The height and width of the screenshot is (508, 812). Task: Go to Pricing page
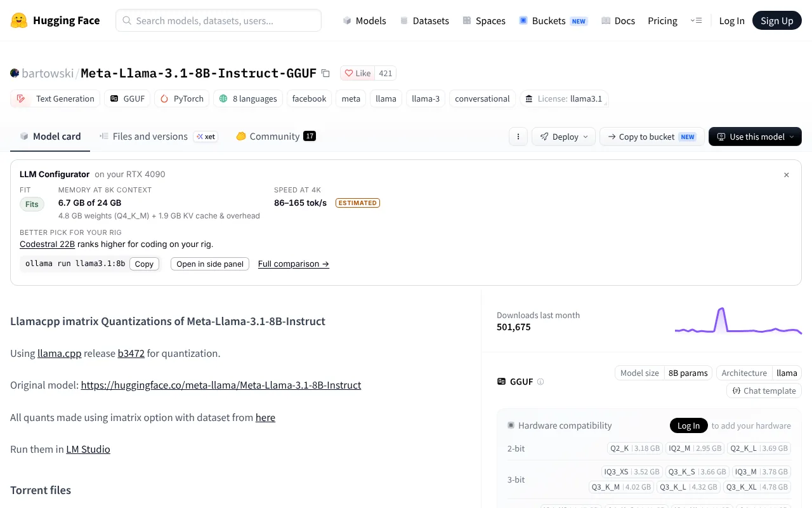[662, 20]
